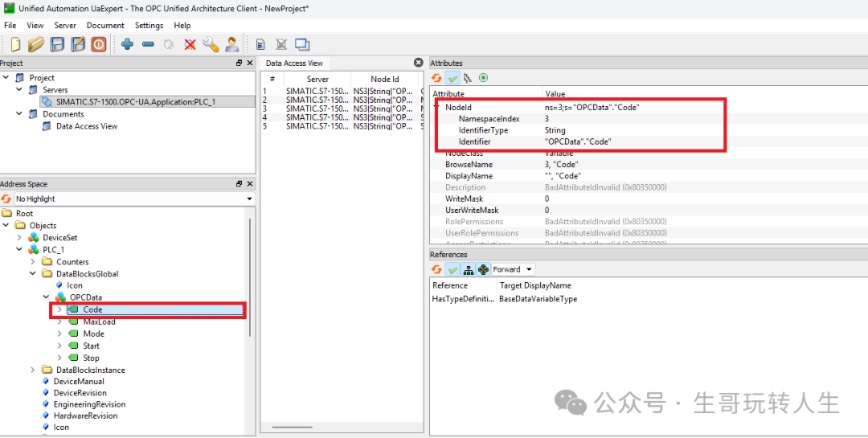Toggle the green checkmark in Attributes toolbar

tap(452, 78)
